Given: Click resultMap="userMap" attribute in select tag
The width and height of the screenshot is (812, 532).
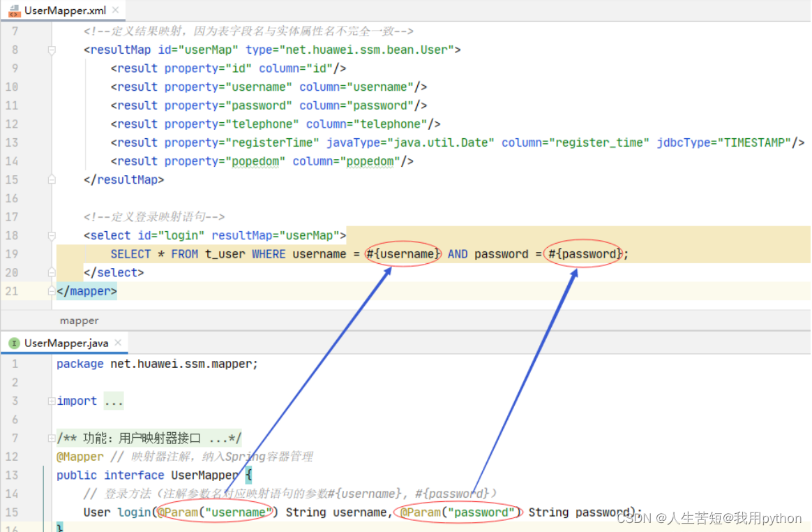Looking at the screenshot, I should (276, 235).
